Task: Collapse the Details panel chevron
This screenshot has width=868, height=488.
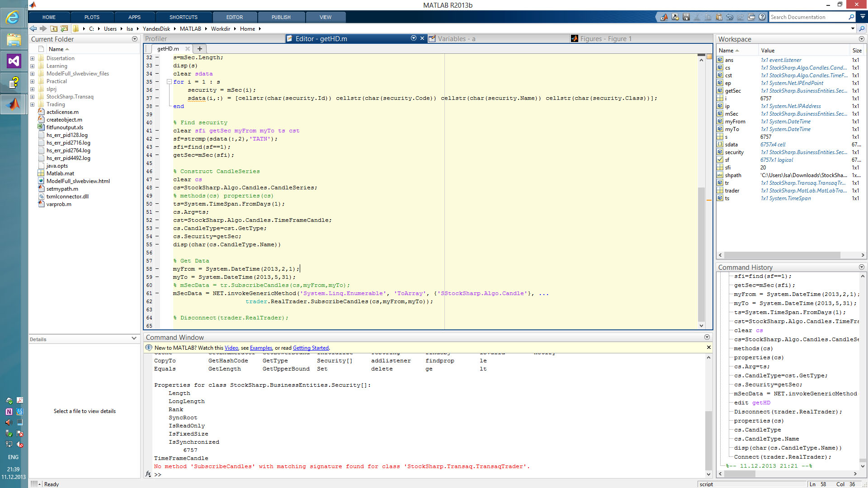Action: coord(134,338)
